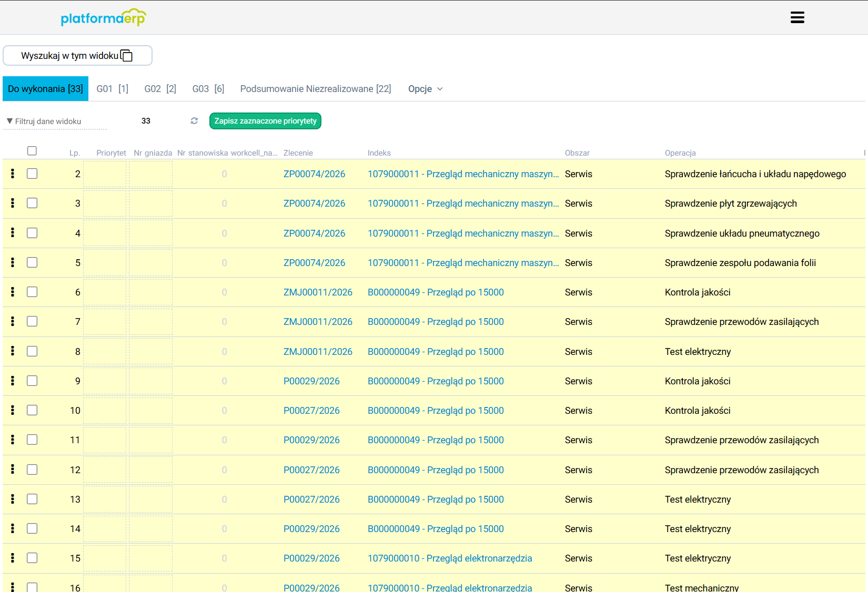The width and height of the screenshot is (868, 592).
Task: Switch to the G01 [1] tab
Action: click(x=113, y=89)
